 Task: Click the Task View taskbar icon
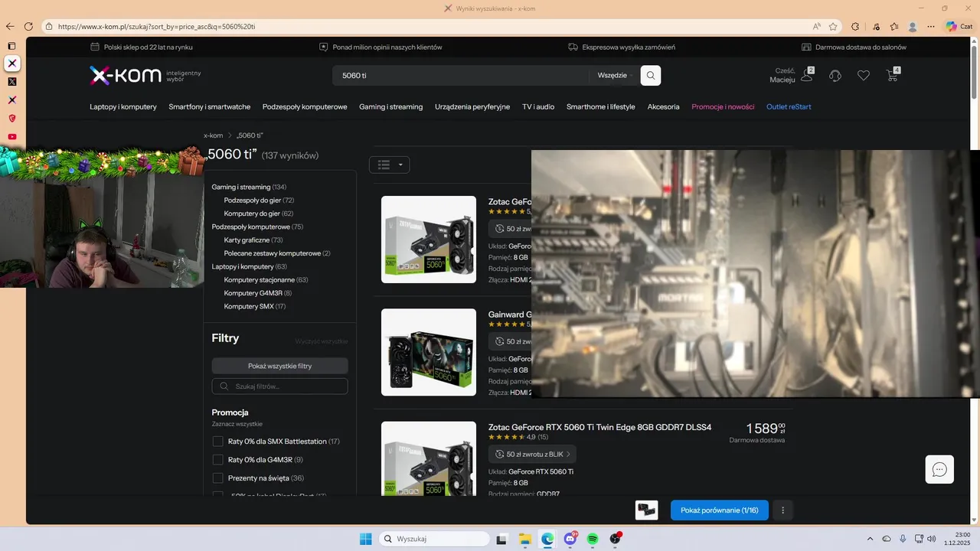[501, 539]
